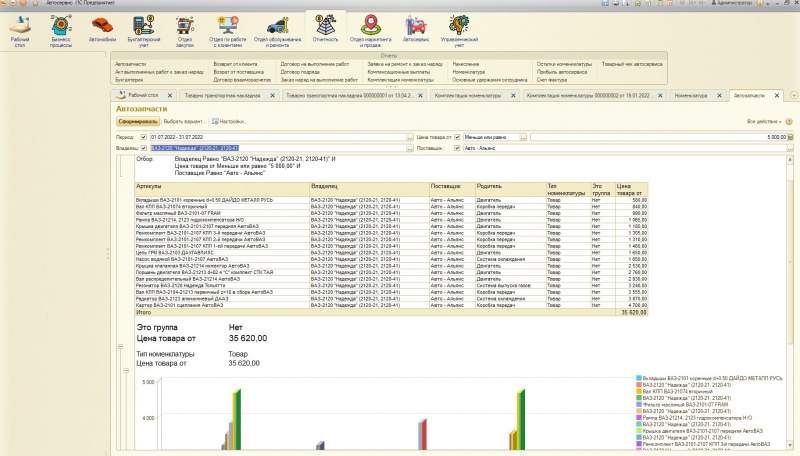The image size is (800, 456).
Task: Expand the Все действия menu
Action: coord(764,121)
